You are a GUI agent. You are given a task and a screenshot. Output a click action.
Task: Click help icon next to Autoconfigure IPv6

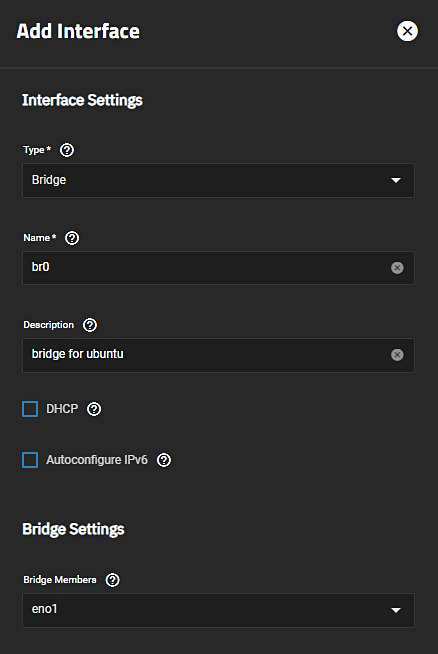point(164,460)
